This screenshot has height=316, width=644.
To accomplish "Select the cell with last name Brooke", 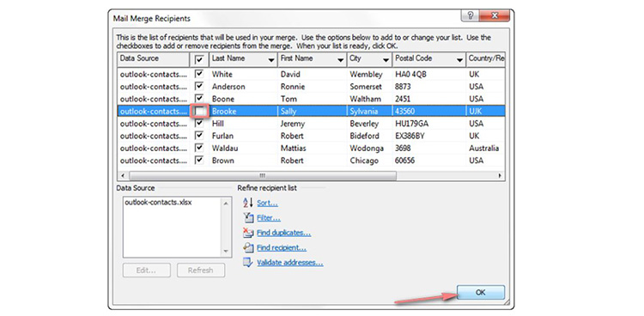I will coord(244,112).
